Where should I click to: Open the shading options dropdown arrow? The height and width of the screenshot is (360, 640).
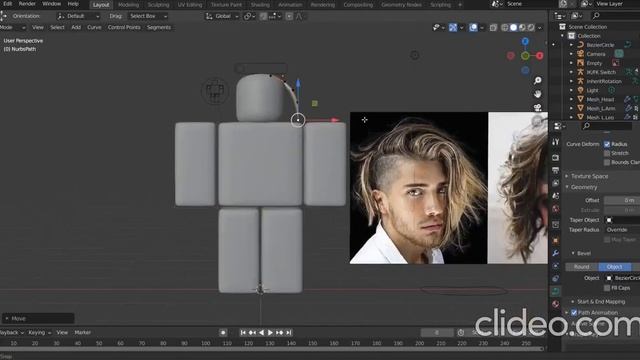click(x=540, y=28)
